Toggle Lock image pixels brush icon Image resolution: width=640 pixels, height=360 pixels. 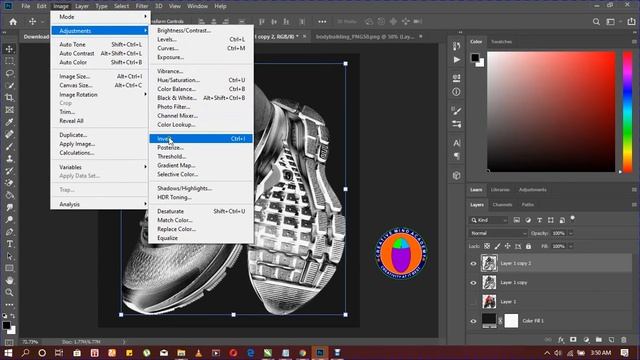tap(497, 246)
